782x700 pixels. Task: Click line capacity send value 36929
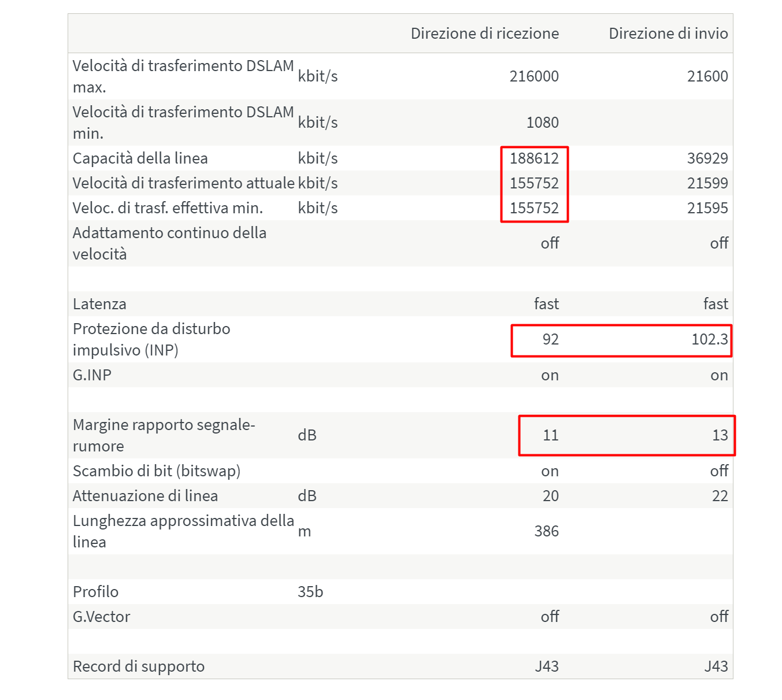tap(707, 158)
